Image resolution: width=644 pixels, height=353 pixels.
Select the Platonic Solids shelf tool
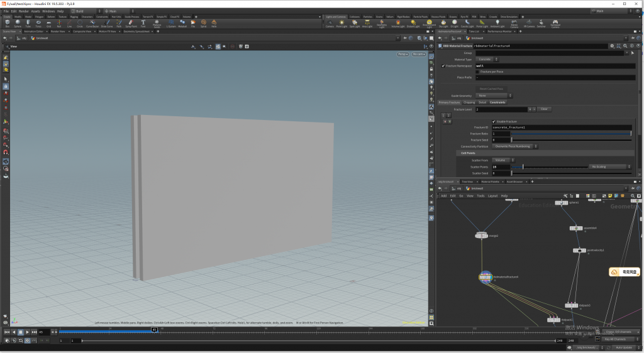157,23
